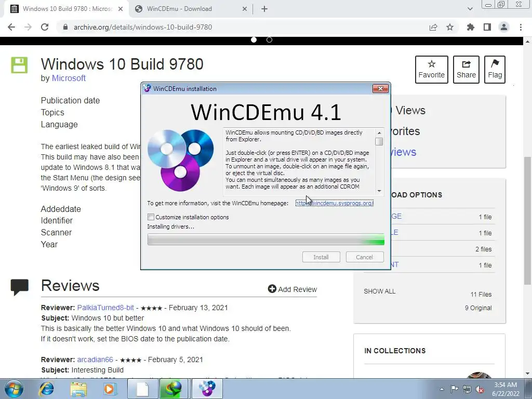The width and height of the screenshot is (532, 399).
Task: Go back with the browser back arrow
Action: tap(11, 27)
